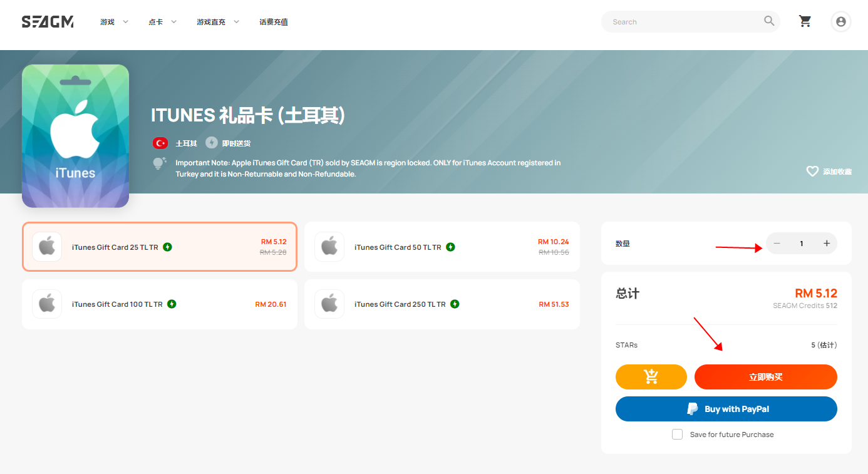This screenshot has height=474, width=868.
Task: Click Apple icon on 250 TL card
Action: [329, 304]
